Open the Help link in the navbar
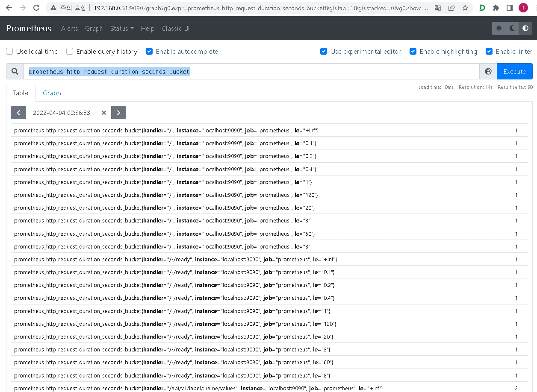 (148, 29)
